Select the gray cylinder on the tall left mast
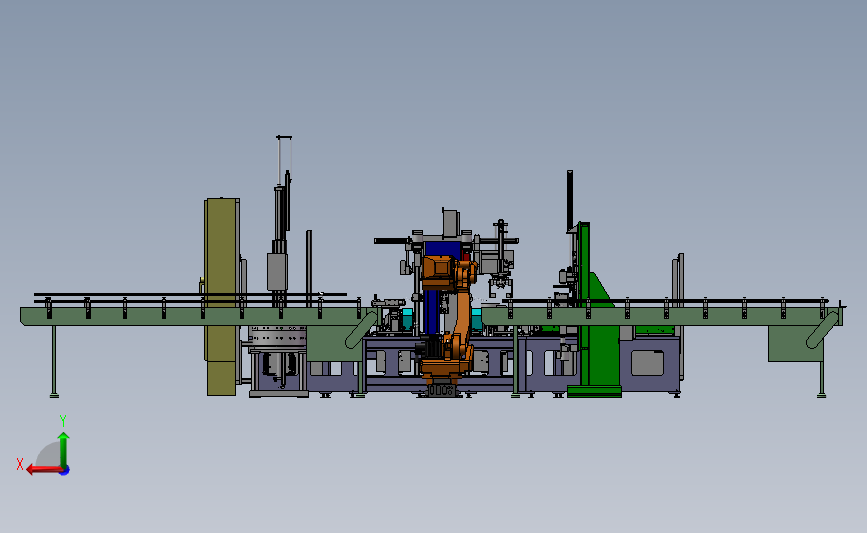The width and height of the screenshot is (867, 533). tap(277, 271)
